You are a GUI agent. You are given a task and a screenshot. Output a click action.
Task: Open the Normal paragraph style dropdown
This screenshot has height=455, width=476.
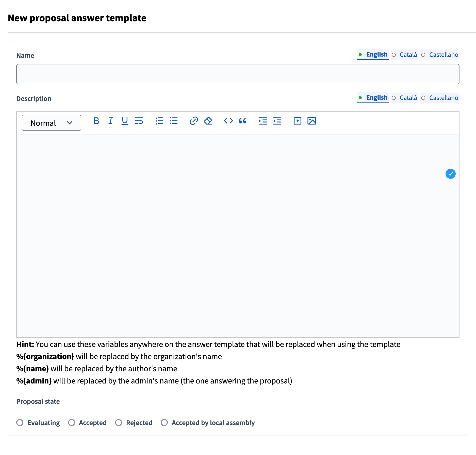coord(51,123)
